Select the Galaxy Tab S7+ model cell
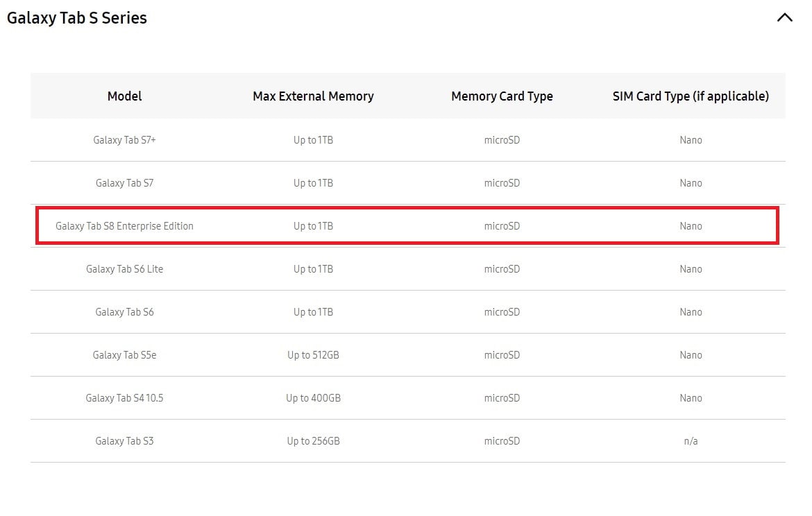 pos(124,140)
